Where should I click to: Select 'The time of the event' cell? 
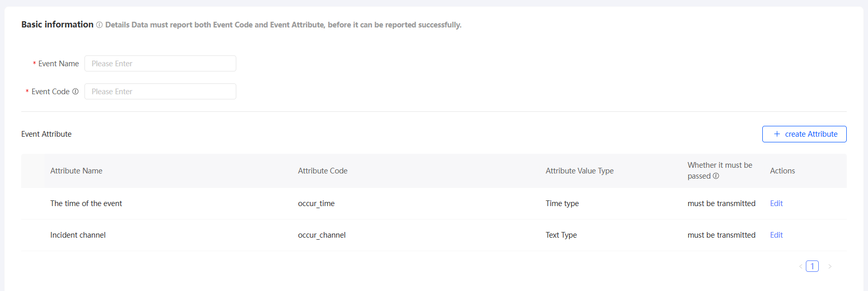coord(86,203)
